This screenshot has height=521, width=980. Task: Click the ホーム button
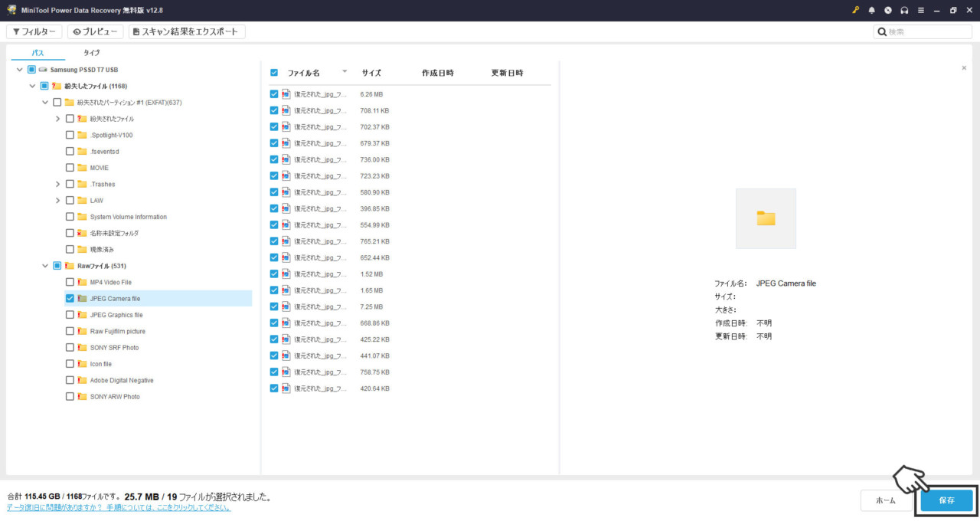coord(886,500)
